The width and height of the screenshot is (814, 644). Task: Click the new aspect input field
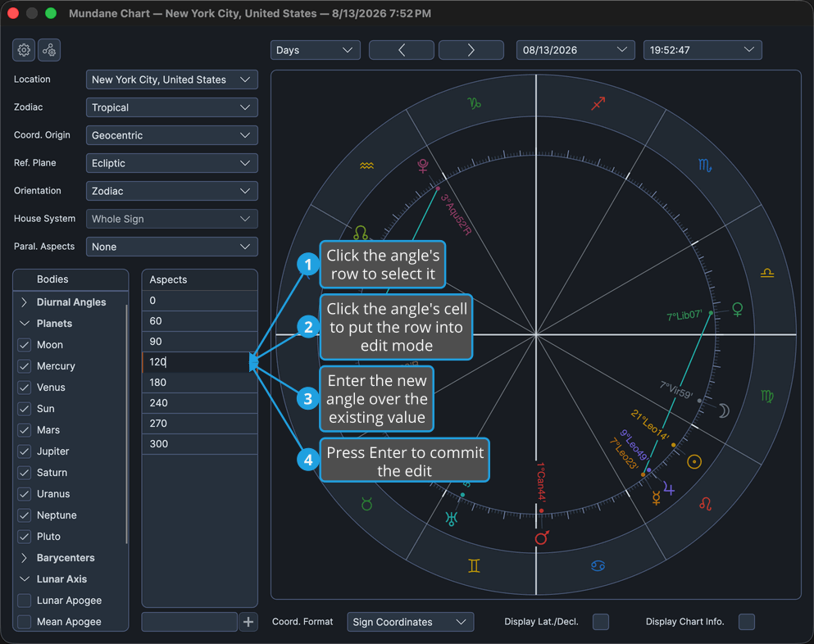tap(189, 622)
